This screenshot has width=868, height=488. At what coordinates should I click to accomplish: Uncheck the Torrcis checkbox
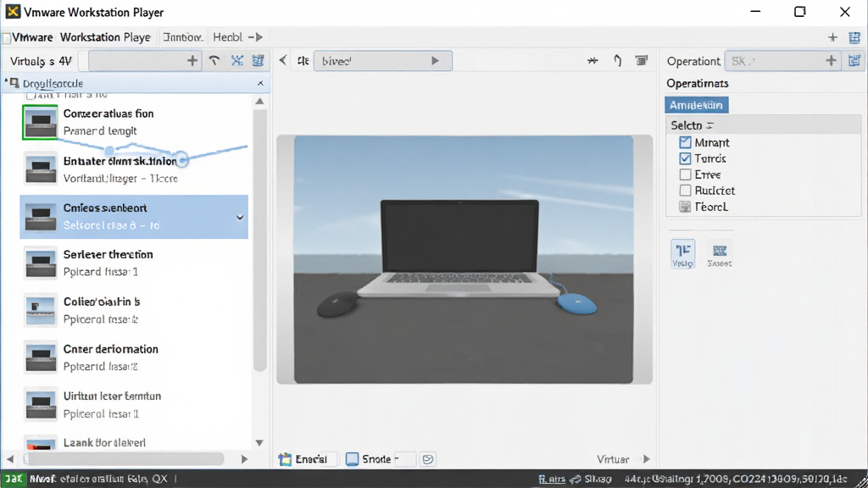[x=685, y=158]
